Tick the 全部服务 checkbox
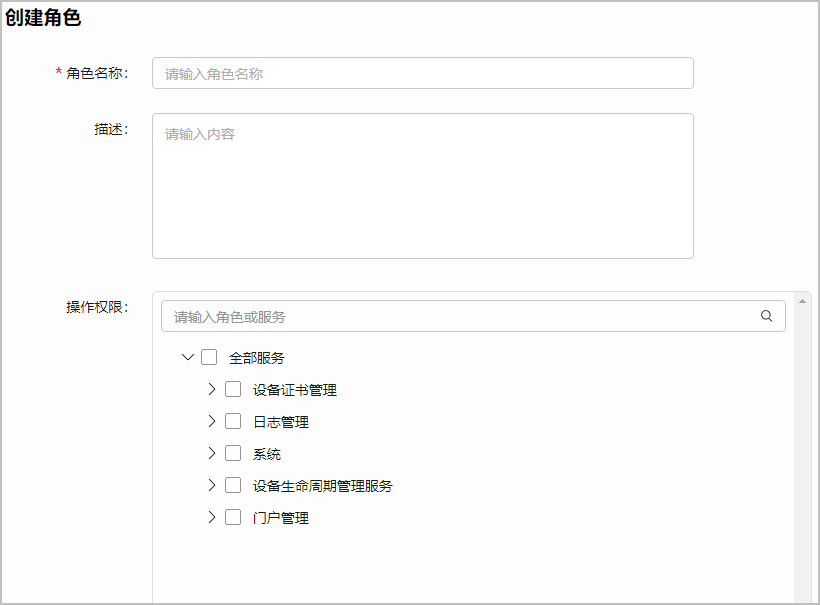Image resolution: width=820 pixels, height=605 pixels. point(209,357)
